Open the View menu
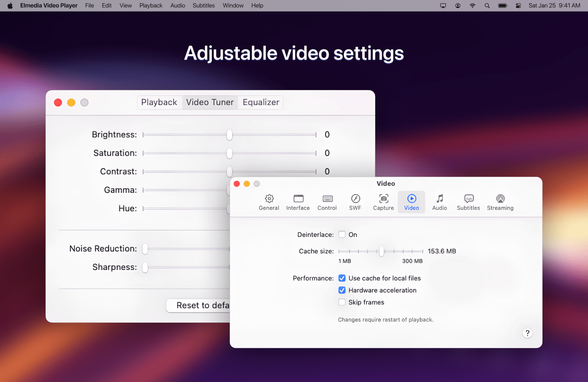Image resolution: width=588 pixels, height=382 pixels. (125, 6)
